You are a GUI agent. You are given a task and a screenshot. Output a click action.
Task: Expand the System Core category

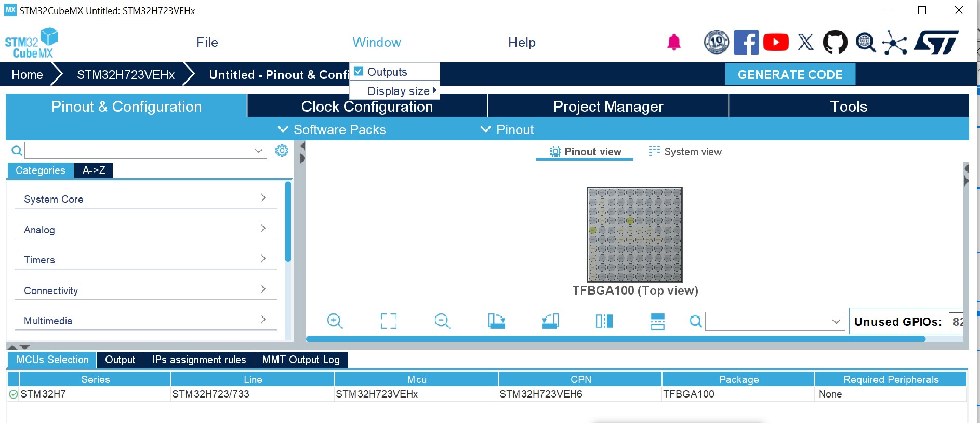coord(145,199)
